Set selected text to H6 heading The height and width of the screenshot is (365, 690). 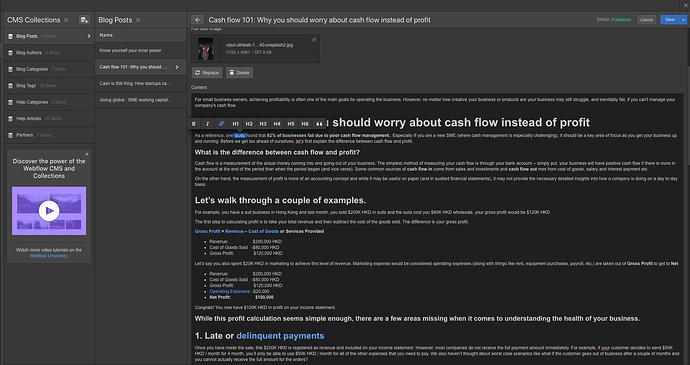coord(305,124)
